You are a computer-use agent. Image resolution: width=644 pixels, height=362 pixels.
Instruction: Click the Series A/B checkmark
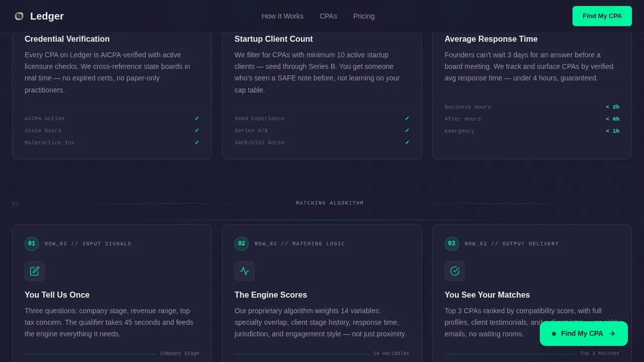[407, 131]
